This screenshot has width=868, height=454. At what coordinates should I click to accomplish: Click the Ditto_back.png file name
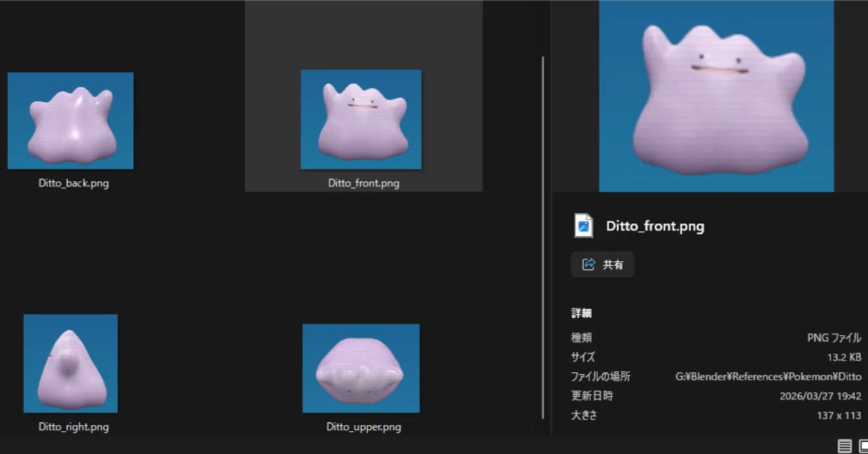coord(73,184)
